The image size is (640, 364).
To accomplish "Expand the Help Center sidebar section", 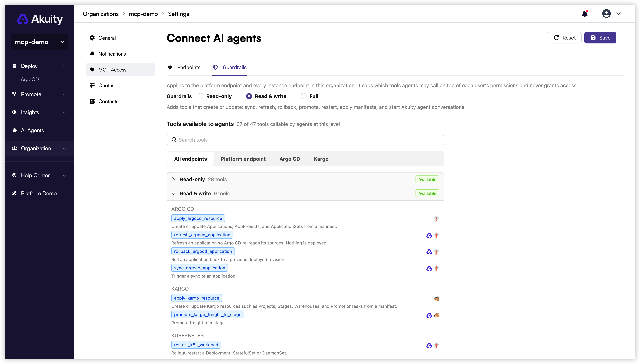I will [40, 175].
